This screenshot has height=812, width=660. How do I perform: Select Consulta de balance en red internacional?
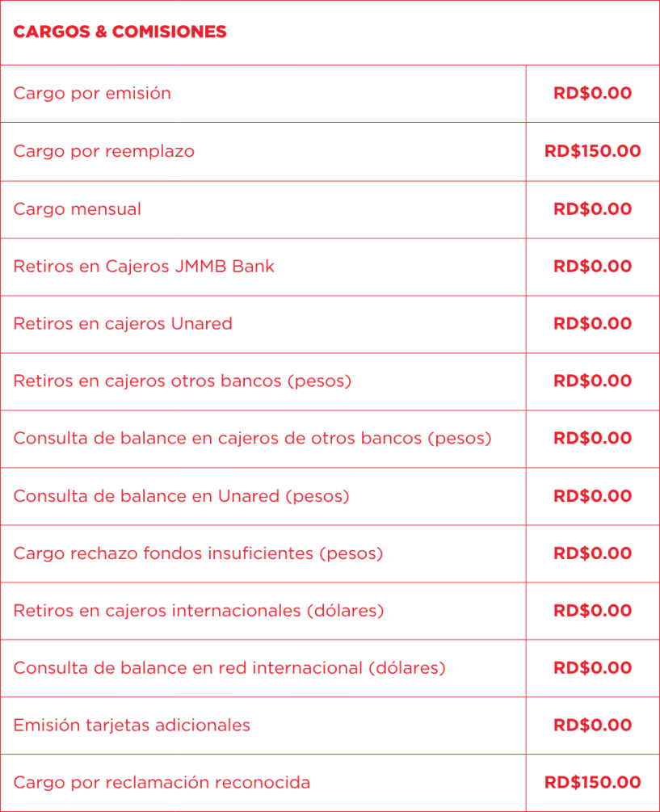pyautogui.click(x=229, y=668)
